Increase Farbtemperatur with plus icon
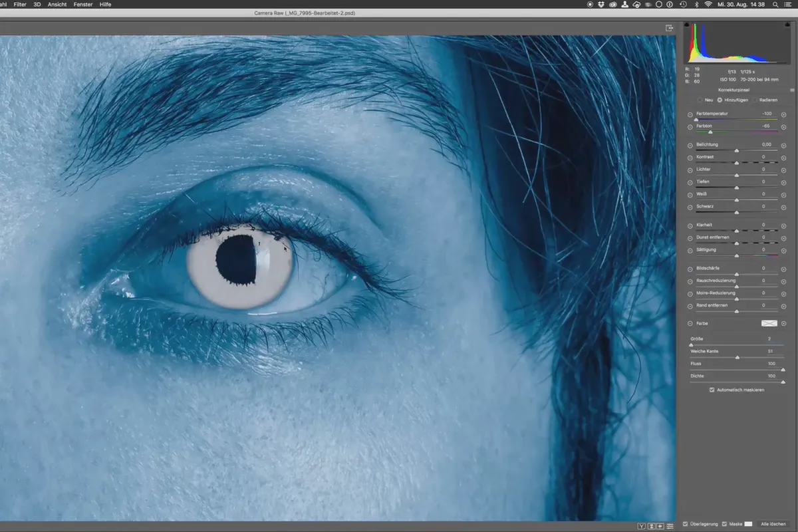Viewport: 798px width, 532px height. pos(783,115)
